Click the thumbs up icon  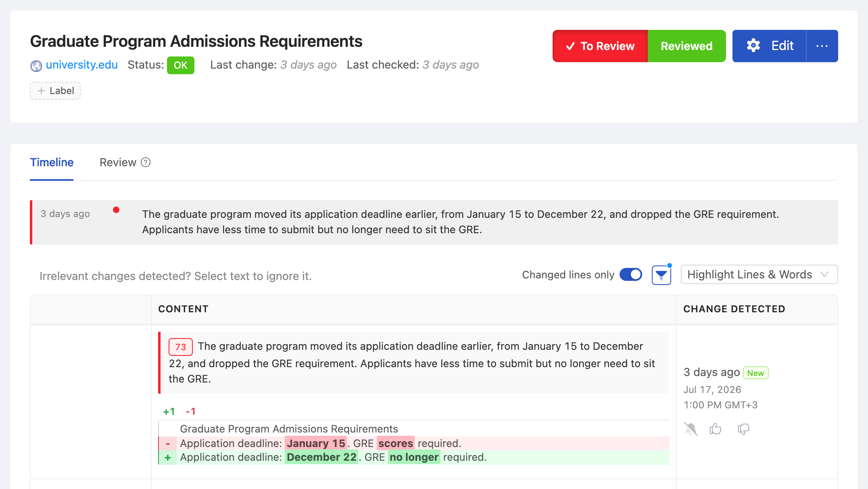[x=716, y=428]
